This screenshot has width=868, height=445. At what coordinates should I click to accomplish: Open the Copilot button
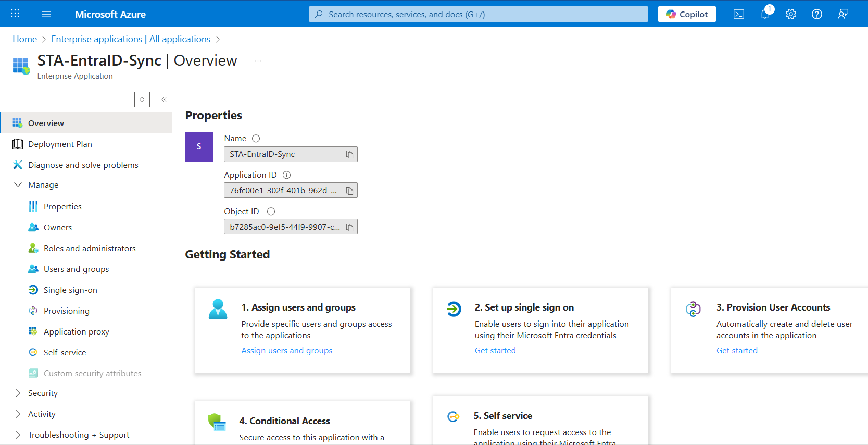pyautogui.click(x=686, y=14)
